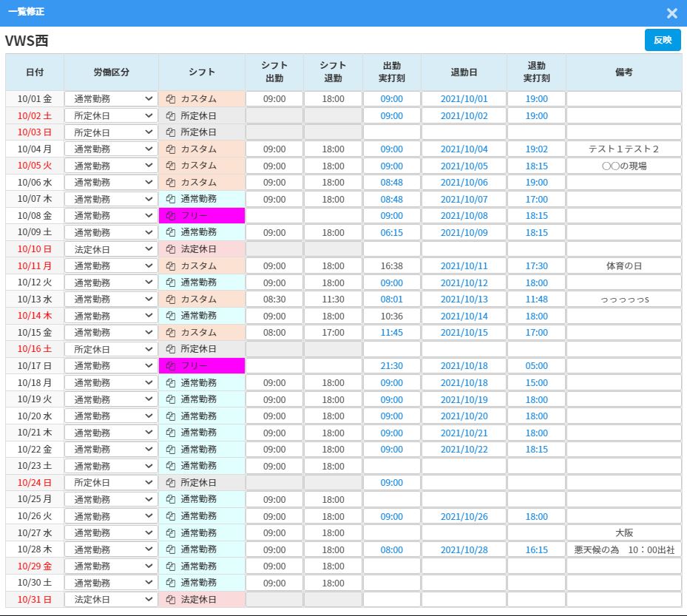Click the 備考 field containing ○○の現場

coord(624,166)
